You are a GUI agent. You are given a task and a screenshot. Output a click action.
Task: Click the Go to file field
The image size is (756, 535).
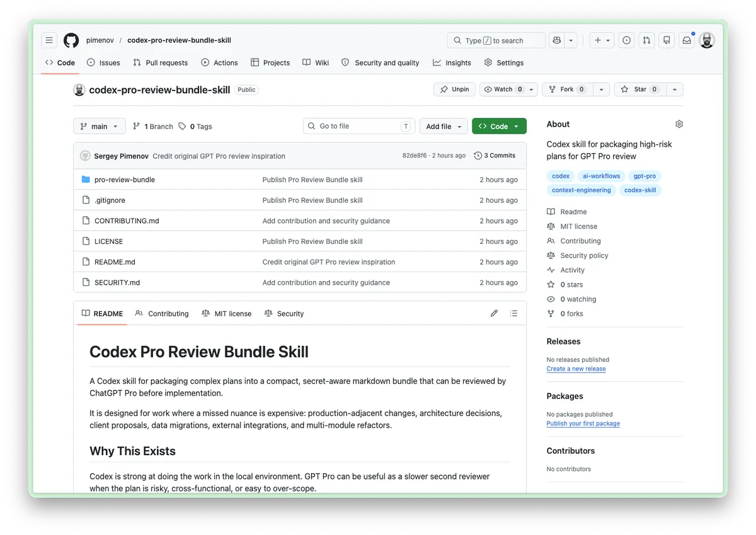pyautogui.click(x=359, y=126)
